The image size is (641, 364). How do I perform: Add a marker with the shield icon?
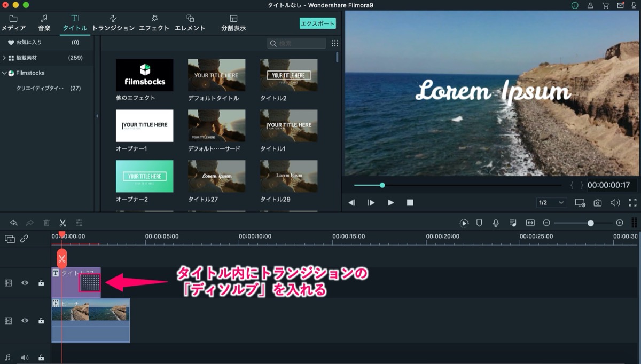tap(479, 223)
